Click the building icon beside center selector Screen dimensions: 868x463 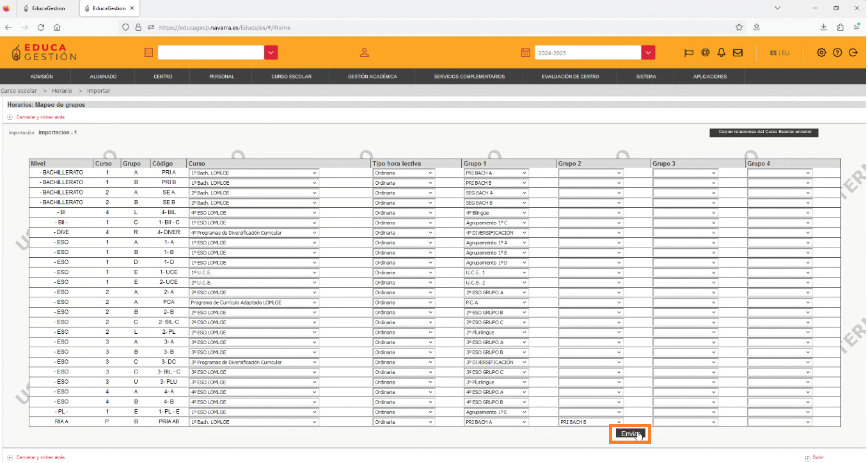(148, 52)
